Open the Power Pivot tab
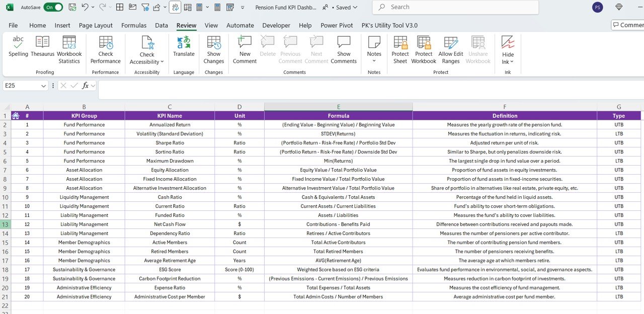This screenshot has height=314, width=644. [337, 25]
